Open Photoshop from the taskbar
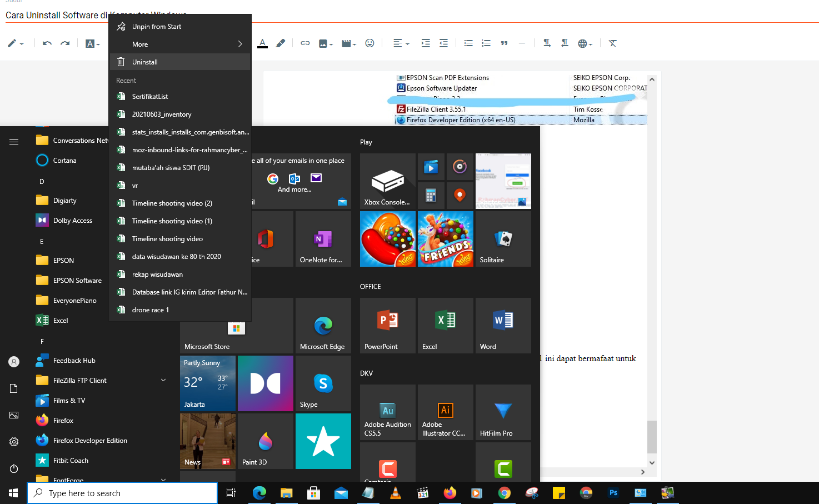This screenshot has width=819, height=504. click(x=613, y=493)
